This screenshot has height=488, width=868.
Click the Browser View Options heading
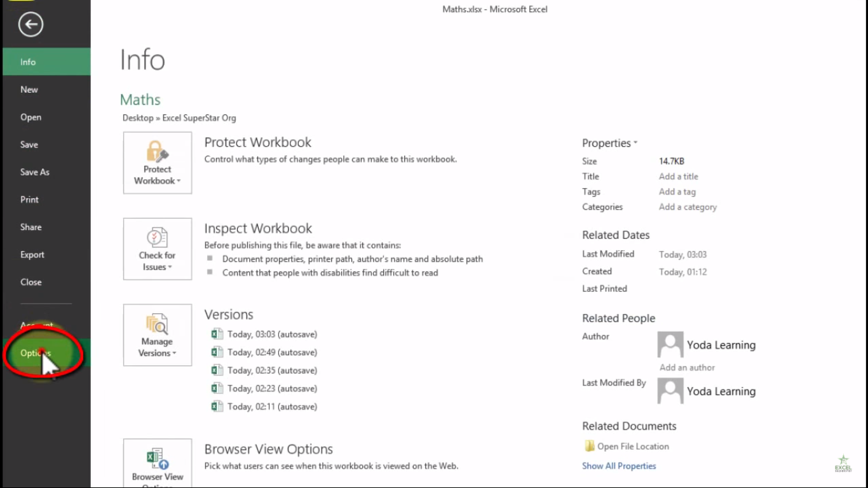coord(269,449)
